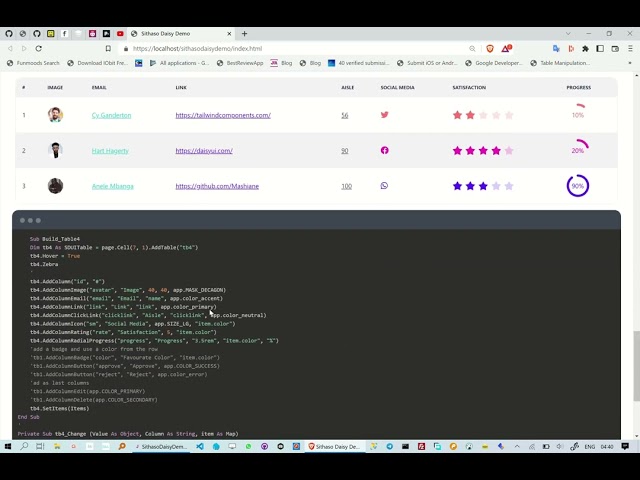640x480 pixels.
Task: Click the Facebook icon in Hart Hagerty's row
Action: [x=384, y=150]
